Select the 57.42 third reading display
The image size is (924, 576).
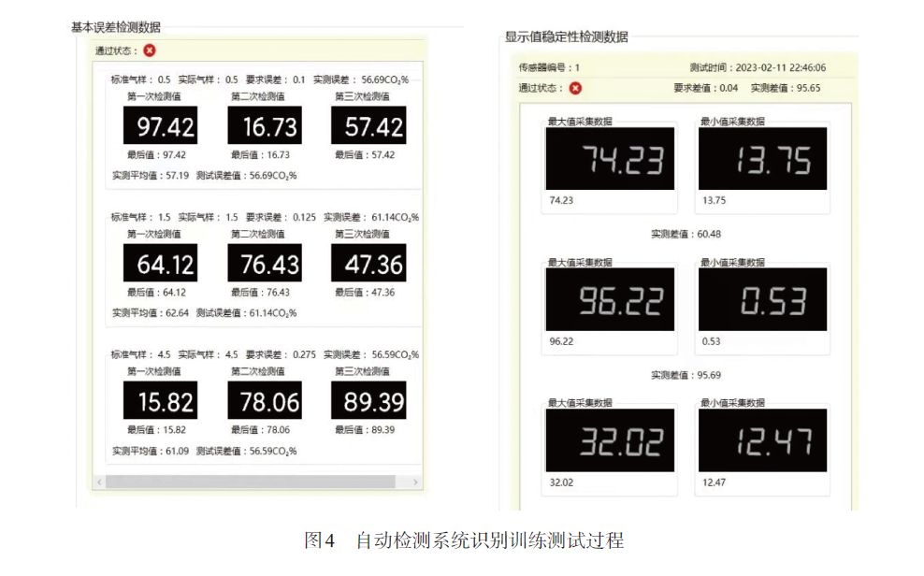point(368,125)
